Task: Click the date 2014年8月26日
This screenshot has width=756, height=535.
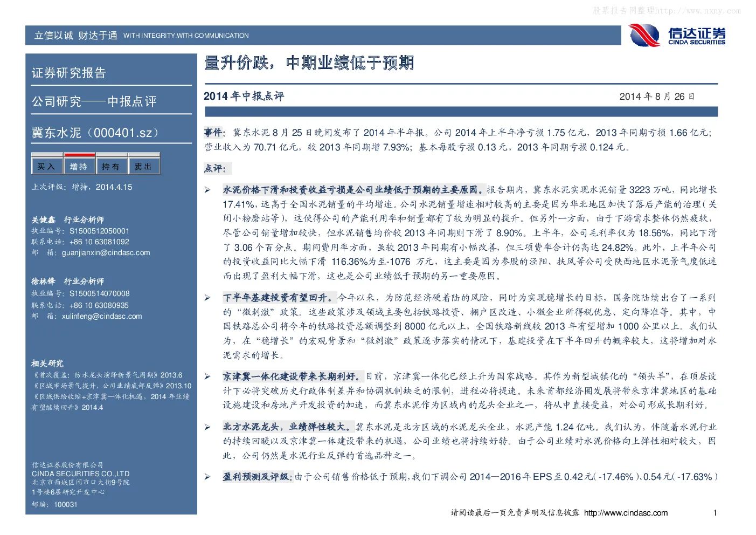Action: pyautogui.click(x=657, y=97)
